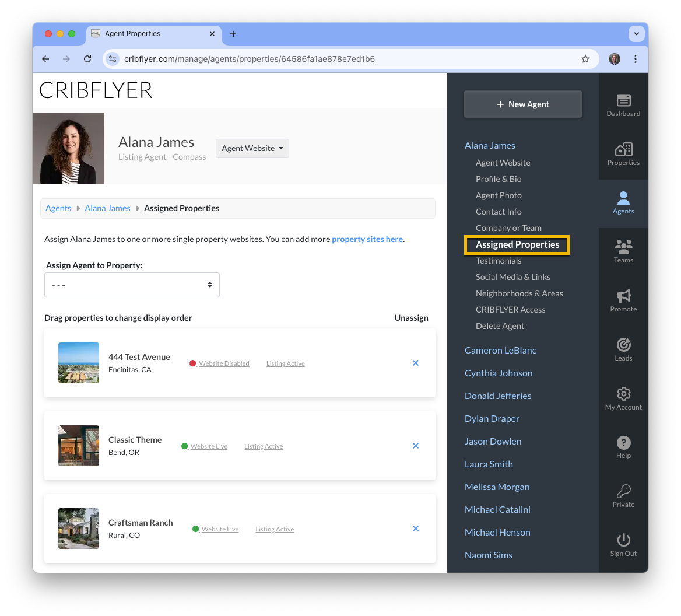681x616 pixels.
Task: Click Website Disabled for 444 Test Avenue
Action: [x=224, y=363]
